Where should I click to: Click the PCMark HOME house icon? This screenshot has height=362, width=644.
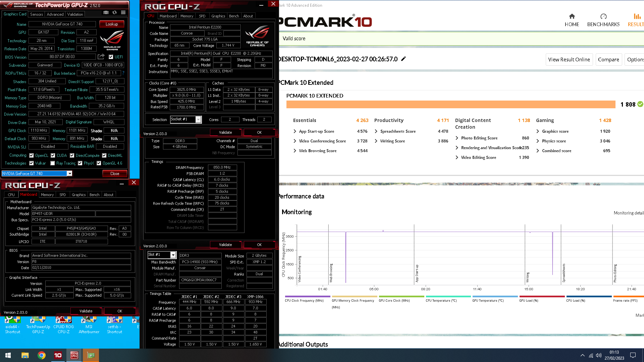(x=572, y=16)
